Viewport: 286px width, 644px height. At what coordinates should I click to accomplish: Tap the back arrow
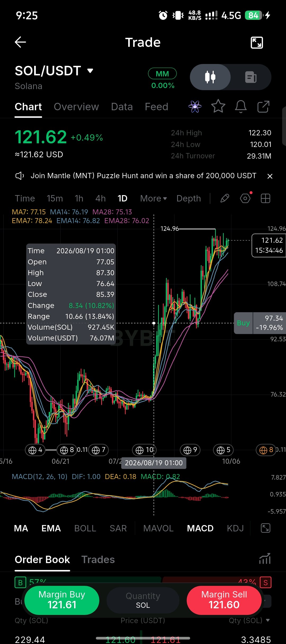20,42
